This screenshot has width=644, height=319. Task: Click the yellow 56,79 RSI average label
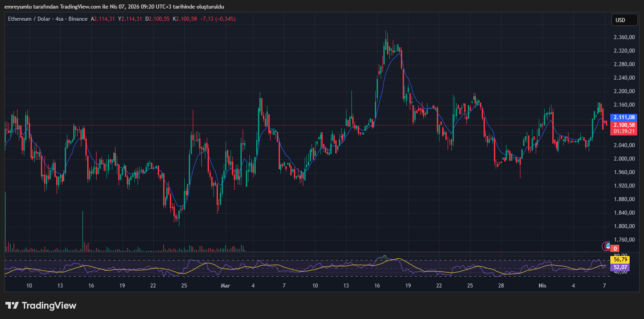pos(620,260)
